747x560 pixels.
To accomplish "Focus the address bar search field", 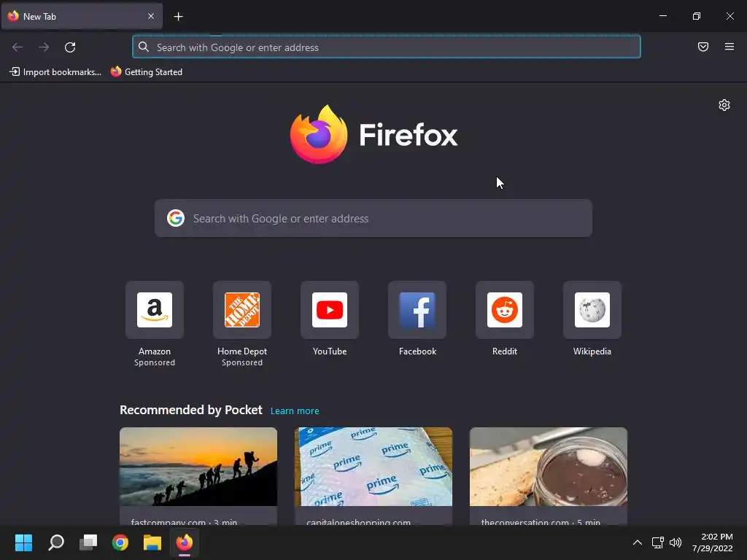I will point(387,47).
